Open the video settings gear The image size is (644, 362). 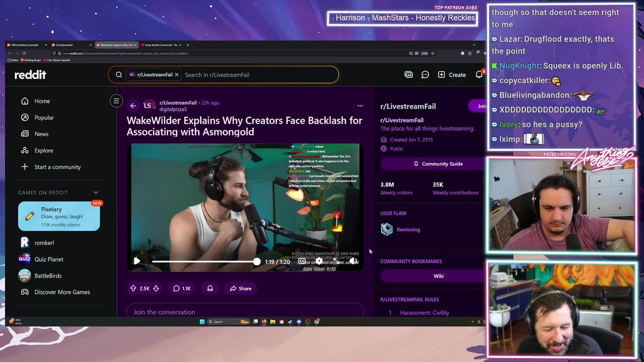(319, 261)
